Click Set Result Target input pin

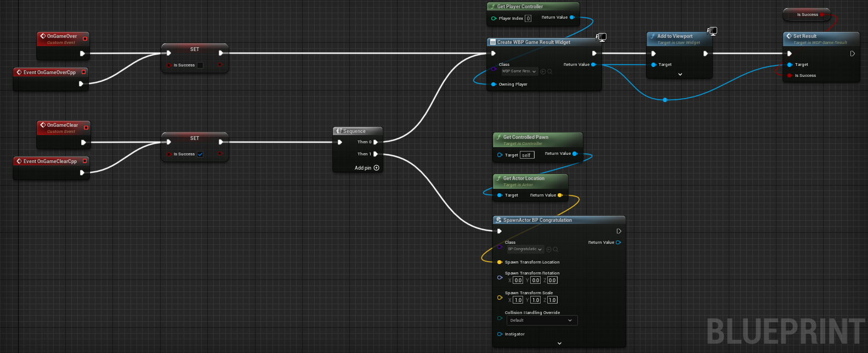coord(790,64)
